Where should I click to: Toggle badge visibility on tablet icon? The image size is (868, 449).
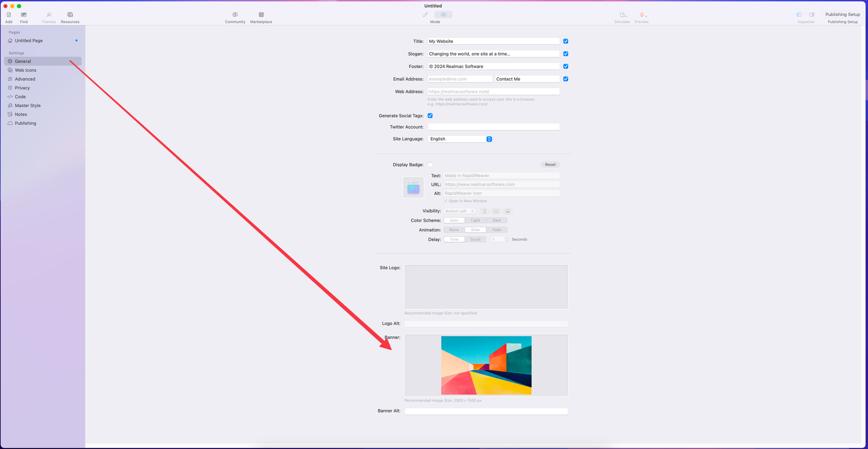click(x=496, y=211)
